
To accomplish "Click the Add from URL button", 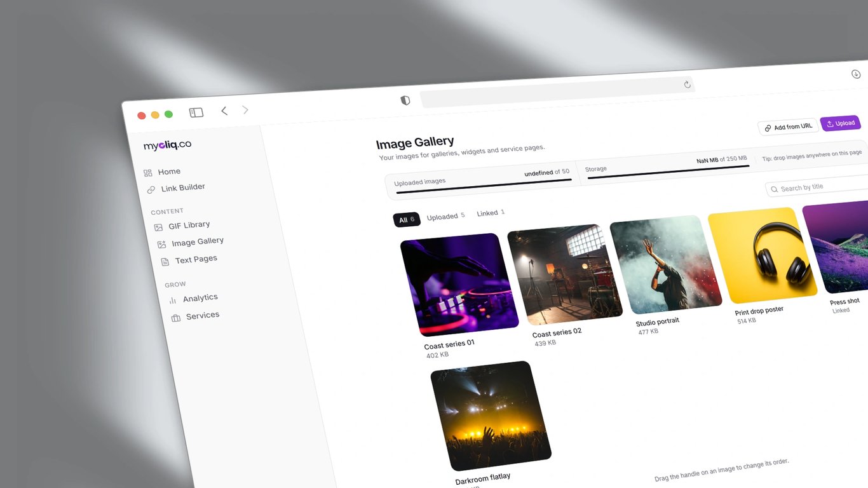I will pyautogui.click(x=788, y=127).
